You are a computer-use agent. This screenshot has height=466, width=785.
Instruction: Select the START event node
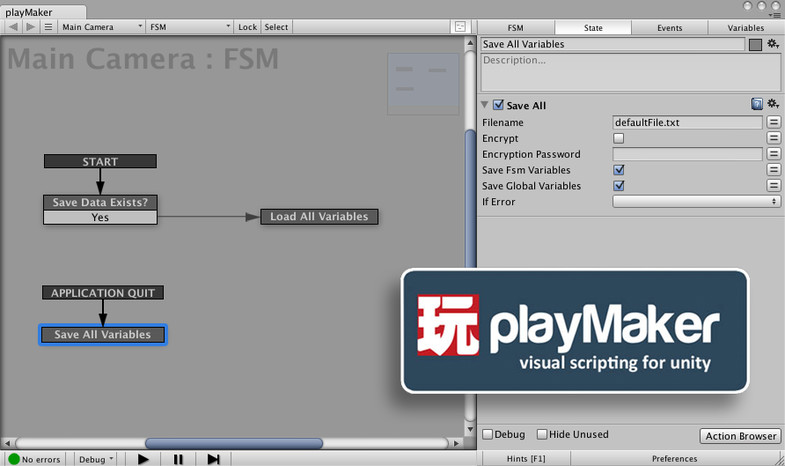tap(100, 161)
